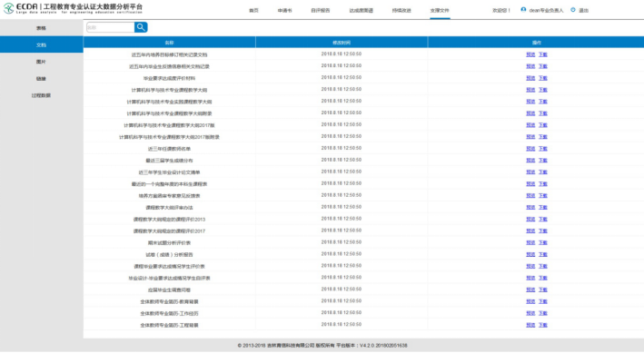644x353 pixels.
Task: Open the 持续改进 navigation tab
Action: [401, 10]
